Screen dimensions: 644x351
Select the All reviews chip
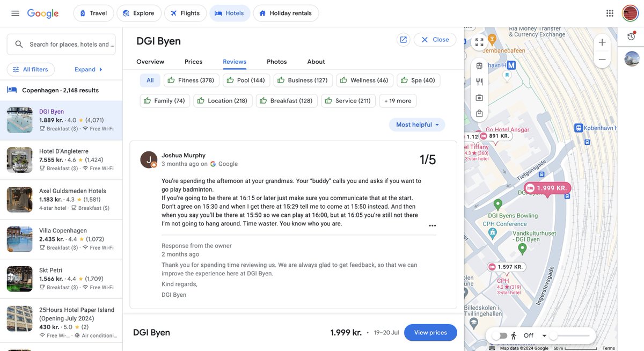coord(150,81)
